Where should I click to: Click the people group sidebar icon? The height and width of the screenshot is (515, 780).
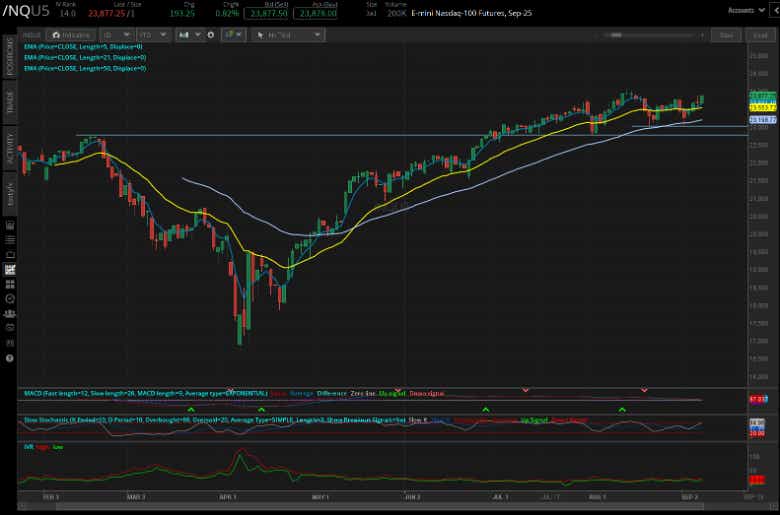point(9,313)
